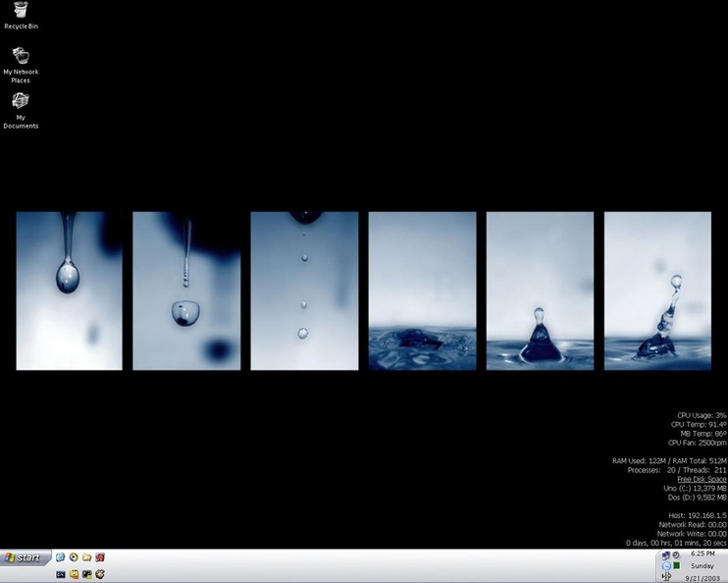The height and width of the screenshot is (583, 728).
Task: Select the My Documents desktop icon
Action: coord(21,111)
